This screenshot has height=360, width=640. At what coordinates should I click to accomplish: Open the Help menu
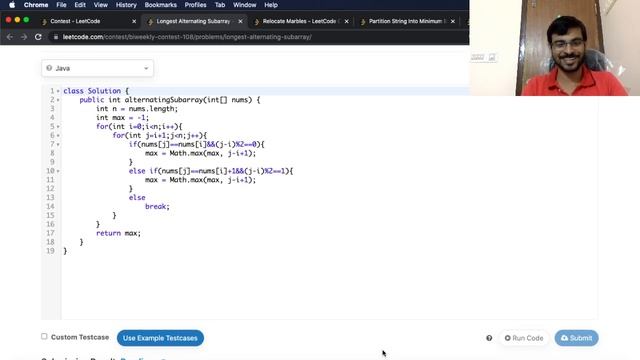(x=271, y=5)
